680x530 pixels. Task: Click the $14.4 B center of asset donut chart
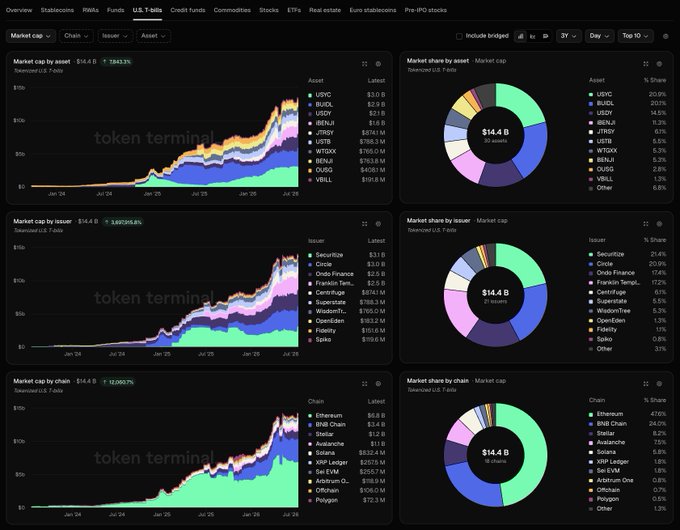pos(495,132)
